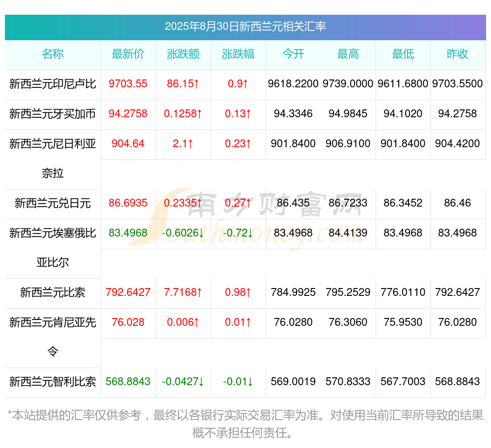The width and height of the screenshot is (491, 448).
Task: Click high value 906.9100
Action: pos(348,144)
